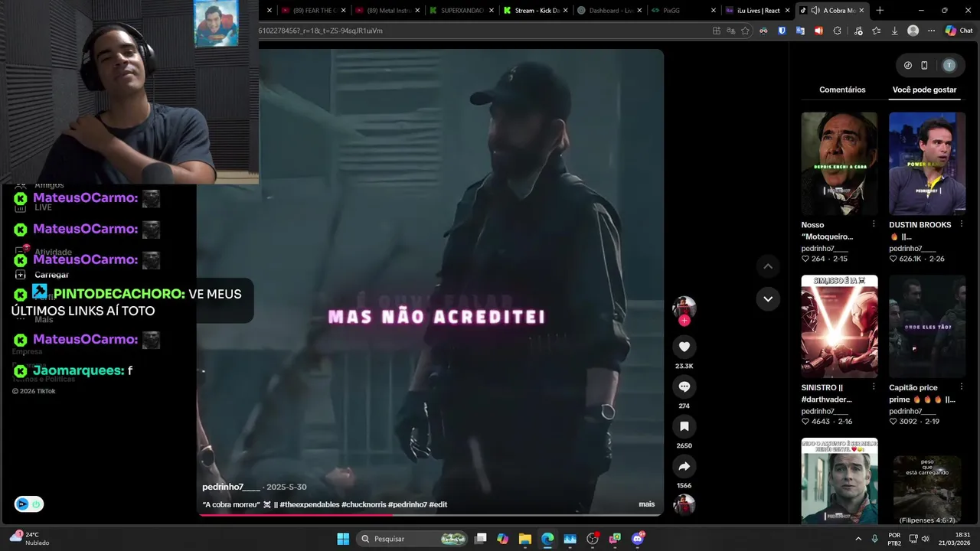Add page to favorites with star icon
The height and width of the screenshot is (551, 980).
coord(745,31)
